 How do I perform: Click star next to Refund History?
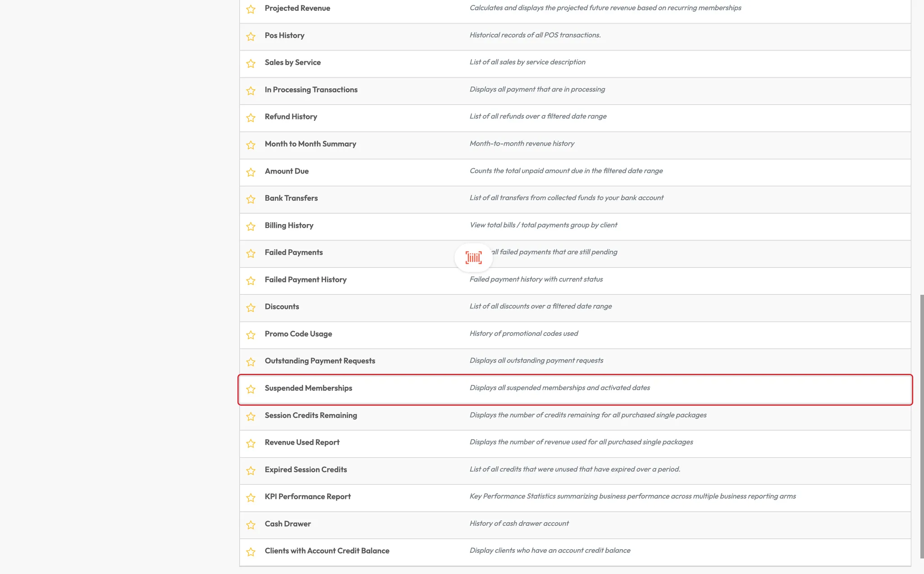click(251, 117)
